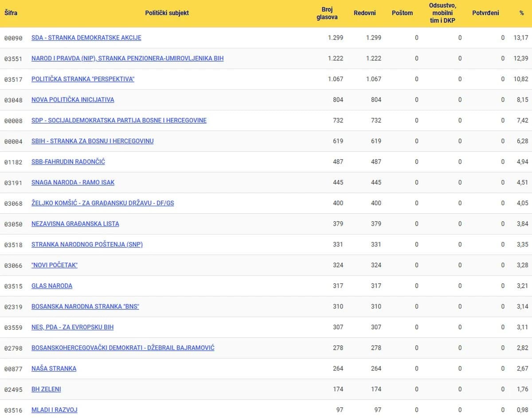Click the Potvrđeni column header
Screen dimensions: 532x418
tap(485, 13)
